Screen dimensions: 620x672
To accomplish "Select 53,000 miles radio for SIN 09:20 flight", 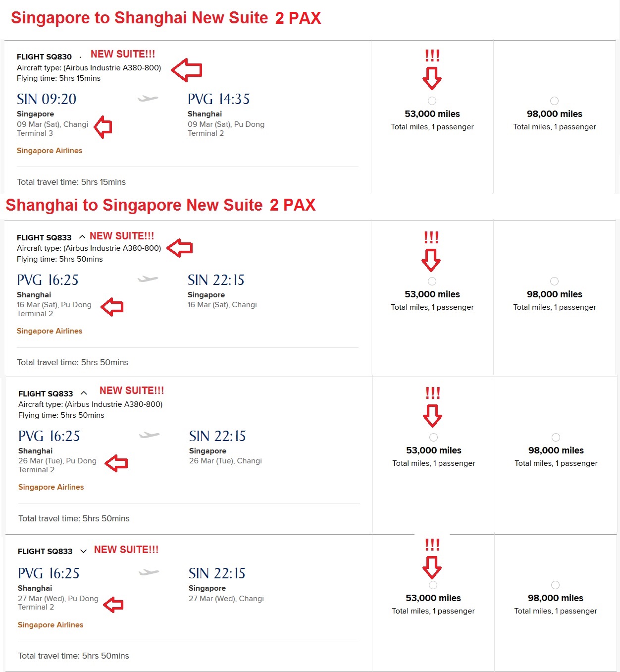I will click(x=432, y=101).
